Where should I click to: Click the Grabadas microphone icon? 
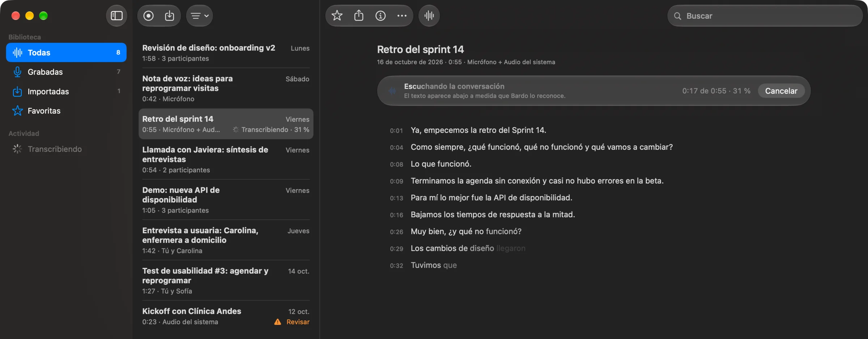click(17, 72)
